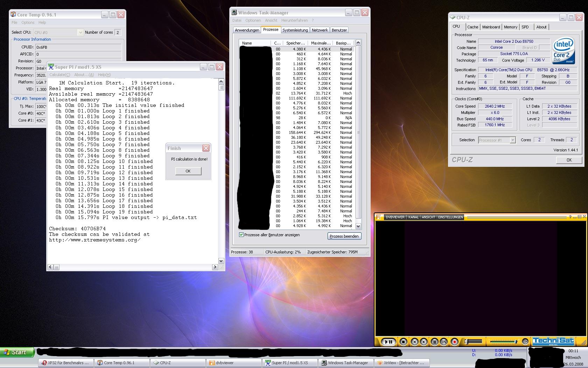Sort processes by the Speicher column header
The width and height of the screenshot is (588, 368).
pyautogui.click(x=295, y=43)
